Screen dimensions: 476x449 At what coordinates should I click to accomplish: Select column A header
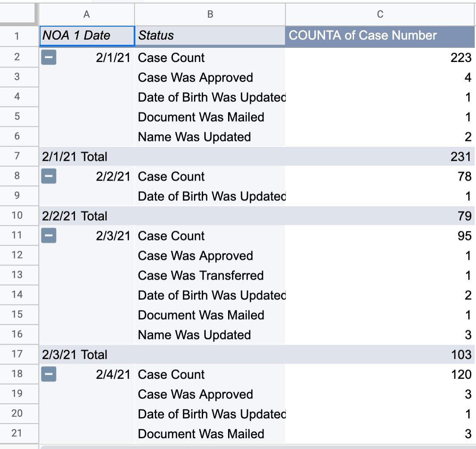(x=87, y=14)
